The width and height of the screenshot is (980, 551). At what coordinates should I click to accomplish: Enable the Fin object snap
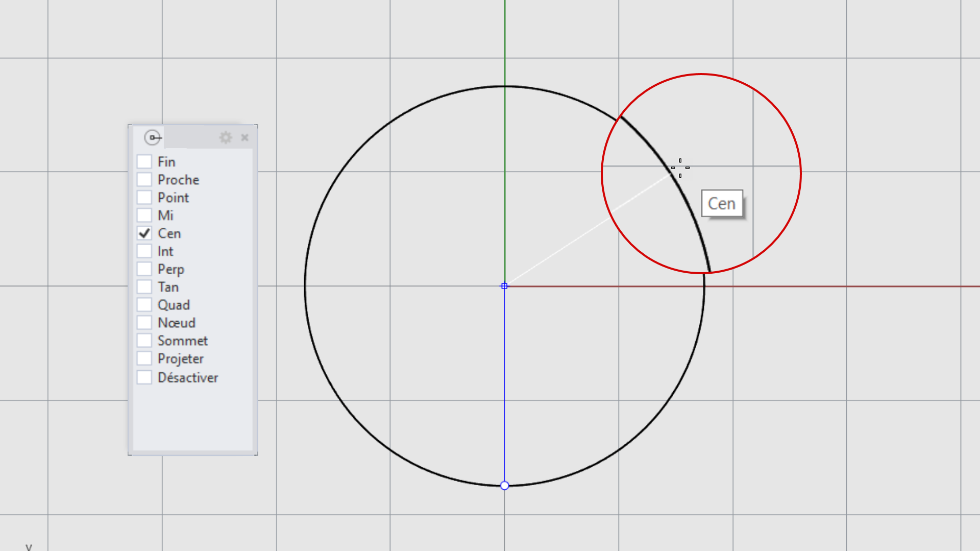[144, 162]
